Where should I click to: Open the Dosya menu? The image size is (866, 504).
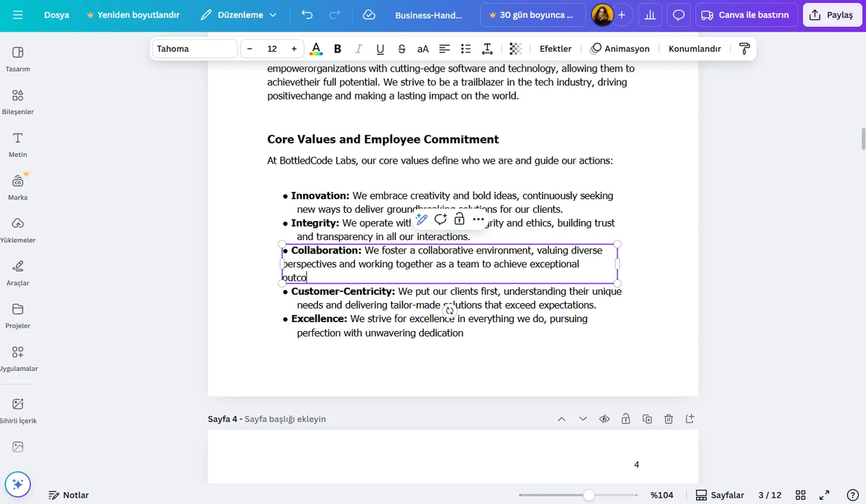pyautogui.click(x=57, y=15)
